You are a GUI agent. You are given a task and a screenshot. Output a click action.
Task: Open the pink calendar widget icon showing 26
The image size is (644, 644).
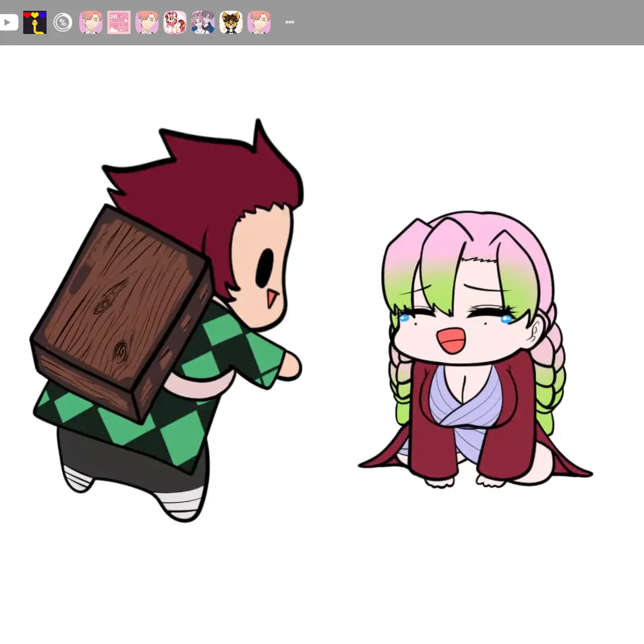[119, 23]
